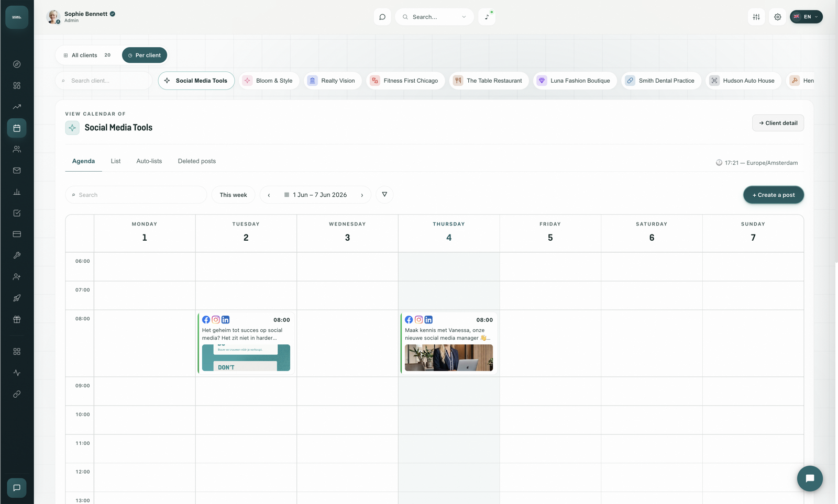Open the floating chat support bubble

click(x=810, y=478)
